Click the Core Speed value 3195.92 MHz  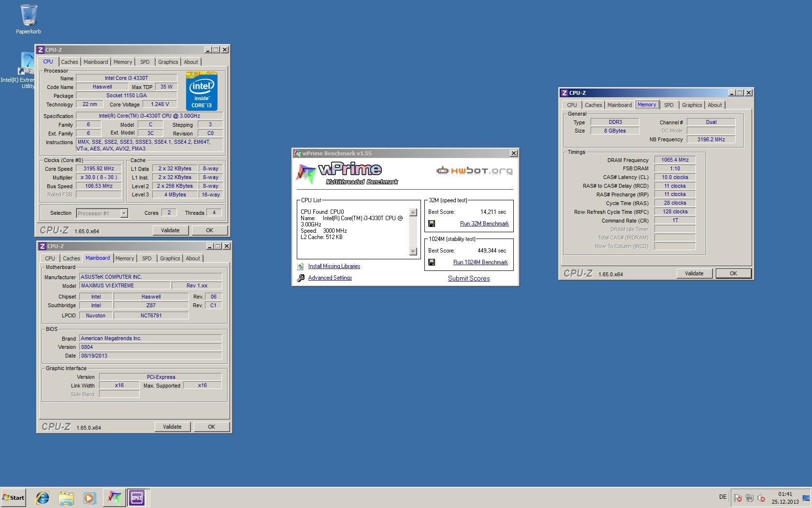click(99, 169)
